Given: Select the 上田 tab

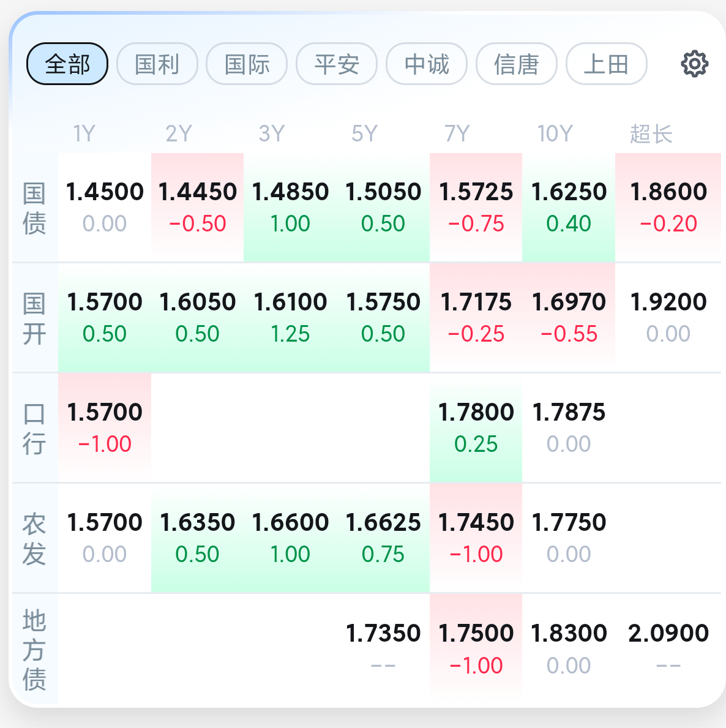Looking at the screenshot, I should tap(606, 64).
